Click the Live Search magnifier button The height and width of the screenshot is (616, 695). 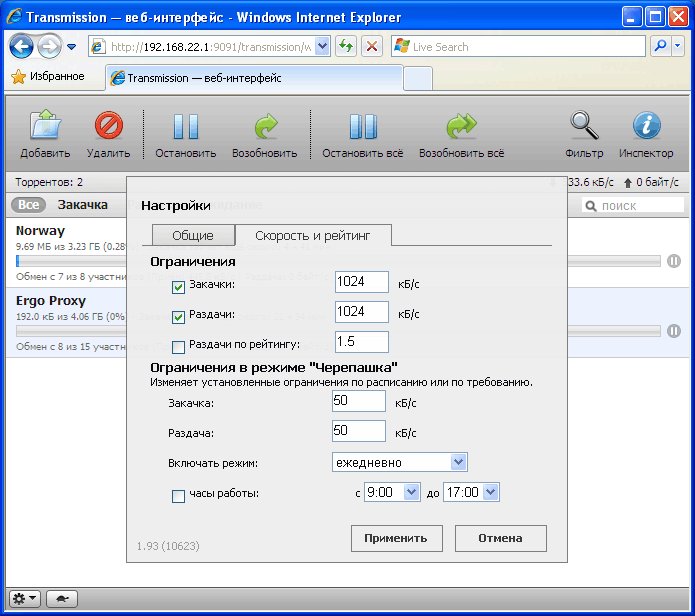point(660,46)
